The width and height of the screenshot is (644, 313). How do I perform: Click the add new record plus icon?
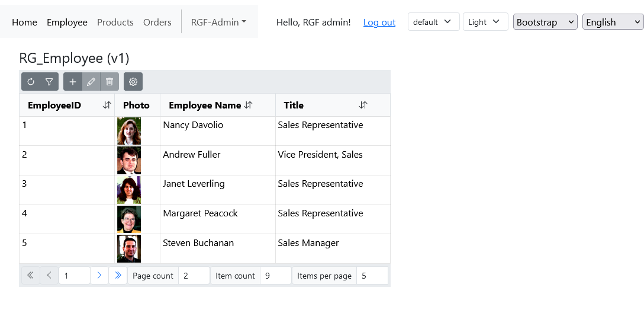pyautogui.click(x=73, y=82)
